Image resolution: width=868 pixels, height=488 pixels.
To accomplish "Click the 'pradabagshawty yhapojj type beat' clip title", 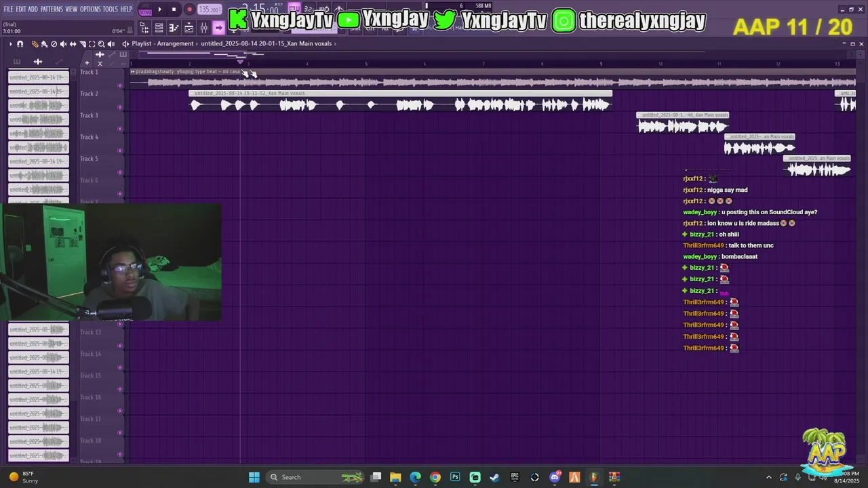I will click(x=188, y=72).
